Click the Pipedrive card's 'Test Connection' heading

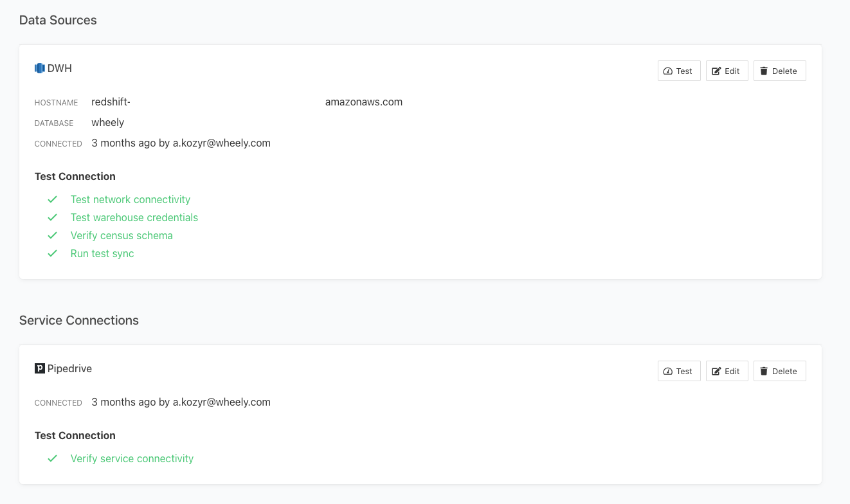[x=75, y=435]
